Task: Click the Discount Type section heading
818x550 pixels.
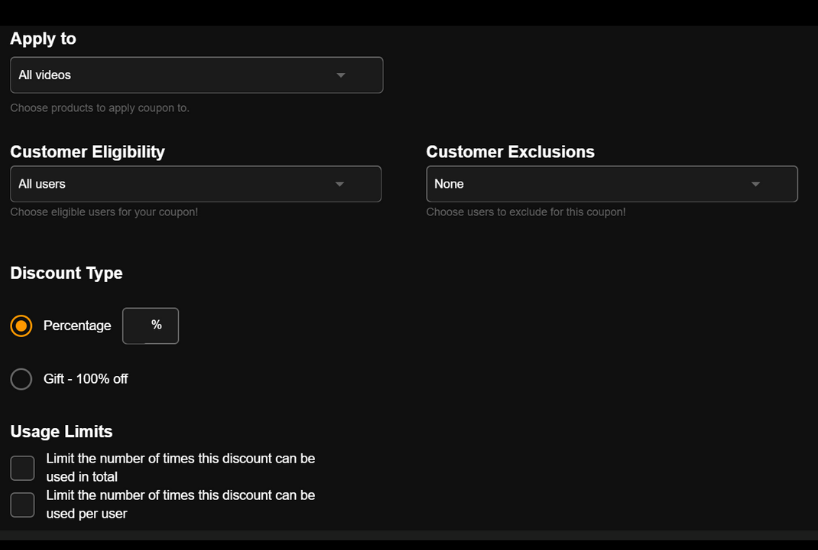Action: [x=66, y=273]
